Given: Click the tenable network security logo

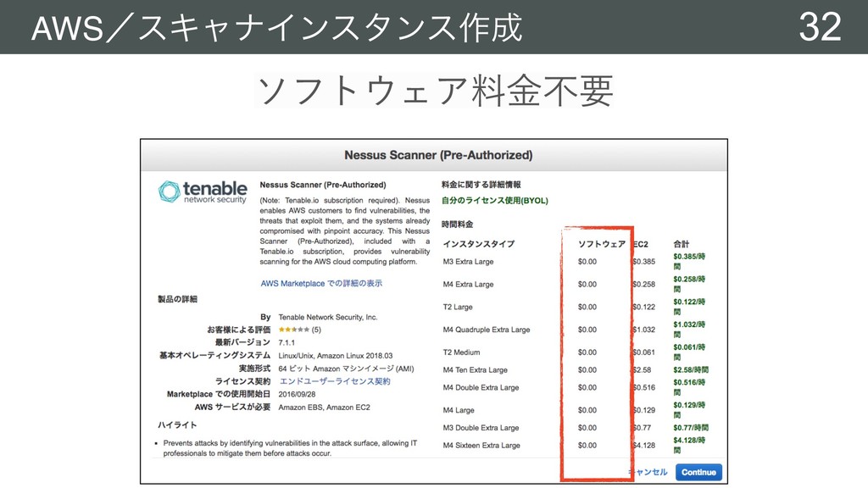Looking at the screenshot, I should tap(203, 192).
